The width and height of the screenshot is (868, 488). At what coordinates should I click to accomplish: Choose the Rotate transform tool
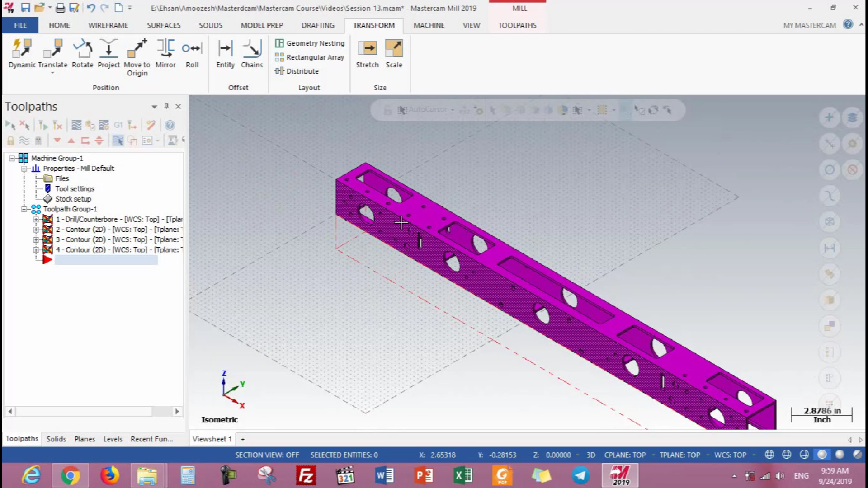(82, 53)
